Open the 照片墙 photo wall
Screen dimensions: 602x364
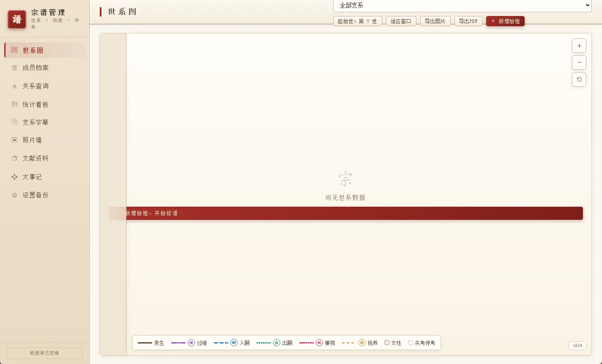click(x=45, y=140)
